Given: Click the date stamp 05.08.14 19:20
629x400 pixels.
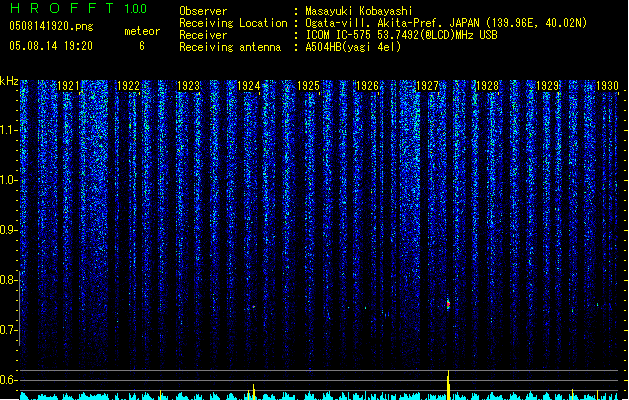Looking at the screenshot, I should [51, 46].
